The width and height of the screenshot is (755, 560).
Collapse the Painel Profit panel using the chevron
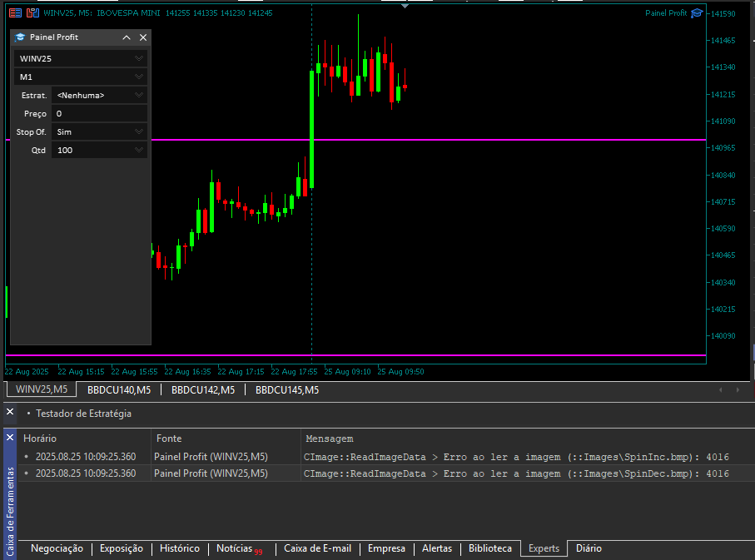(126, 37)
